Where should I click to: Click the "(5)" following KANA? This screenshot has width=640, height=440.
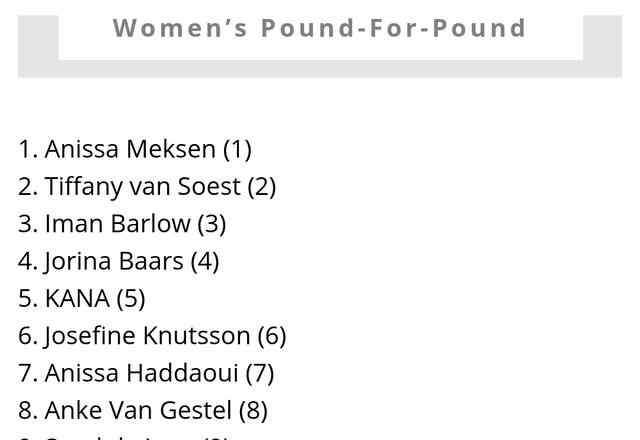click(x=130, y=298)
